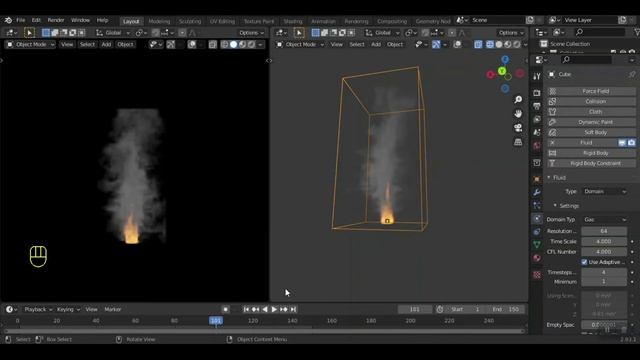Open the Playback dropdown in timeline
This screenshot has width=640, height=360.
38,309
